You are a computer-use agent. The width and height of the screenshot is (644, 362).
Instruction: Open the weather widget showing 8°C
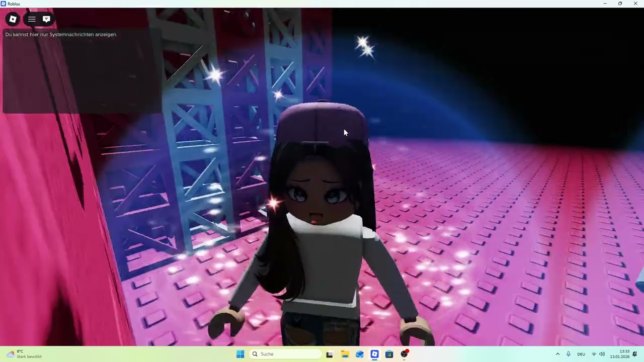click(x=24, y=354)
